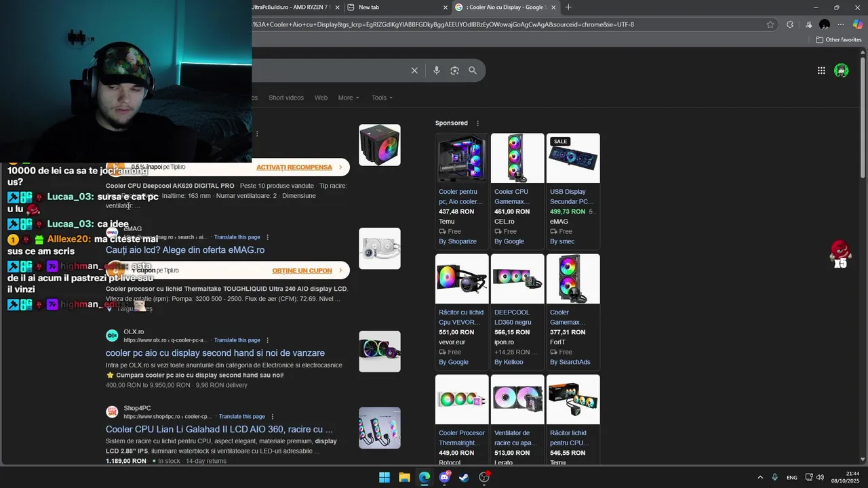
Task: Open the Google apps grid
Action: pyautogui.click(x=821, y=70)
